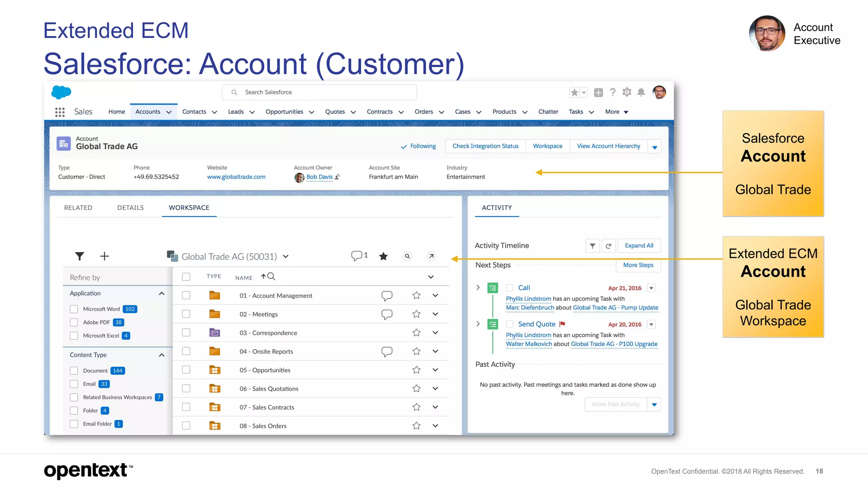The height and width of the screenshot is (488, 868).
Task: Click the Account building icon beside Global Trade AG
Action: coord(64,144)
